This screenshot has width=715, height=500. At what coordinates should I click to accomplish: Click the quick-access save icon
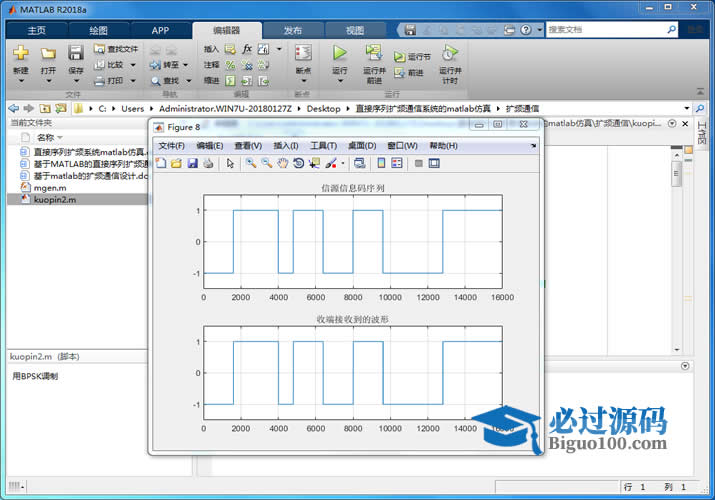click(x=410, y=30)
